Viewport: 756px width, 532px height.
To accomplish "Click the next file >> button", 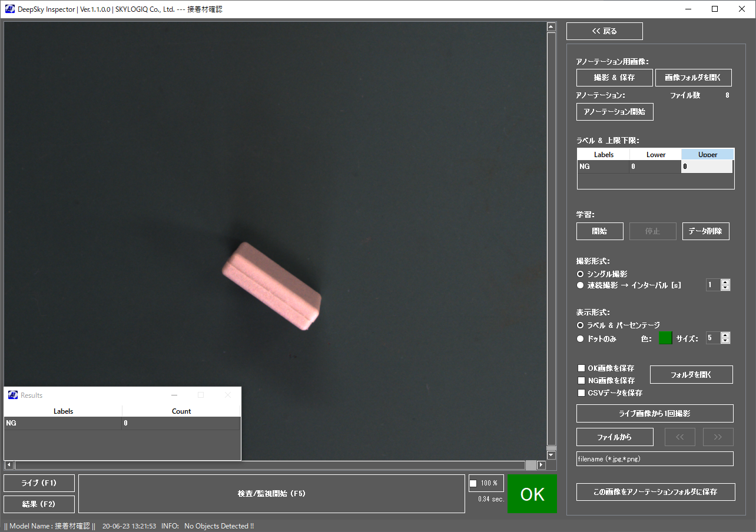I will 718,437.
